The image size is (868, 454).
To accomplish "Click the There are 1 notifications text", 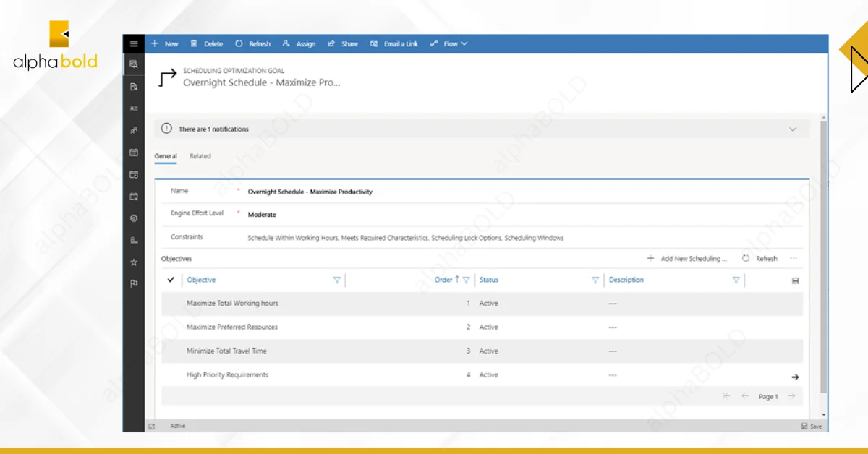I will click(213, 129).
